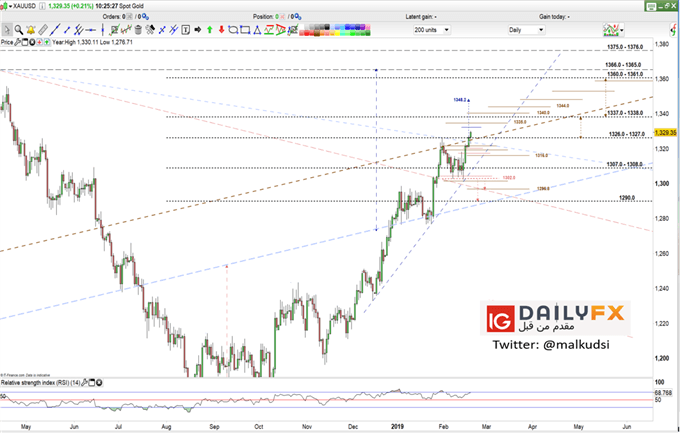Select the cursor pointer tool

click(7, 30)
